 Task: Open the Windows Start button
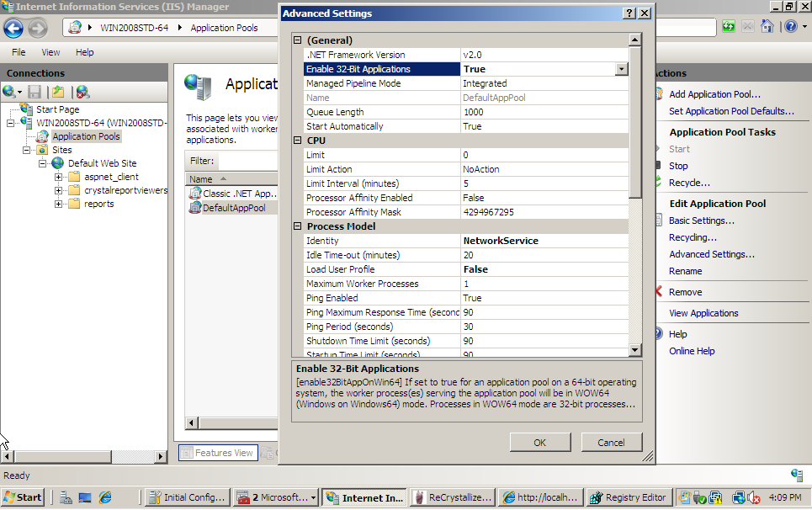coord(23,497)
